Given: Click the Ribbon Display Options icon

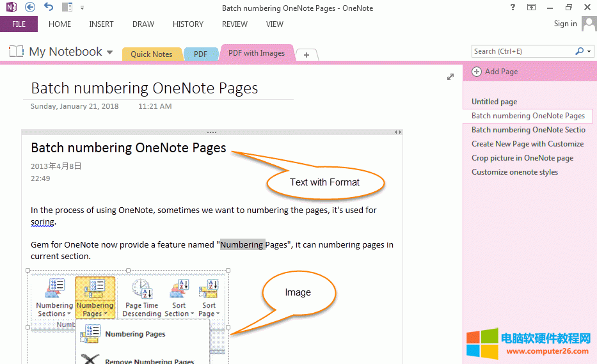Looking at the screenshot, I should coord(531,8).
